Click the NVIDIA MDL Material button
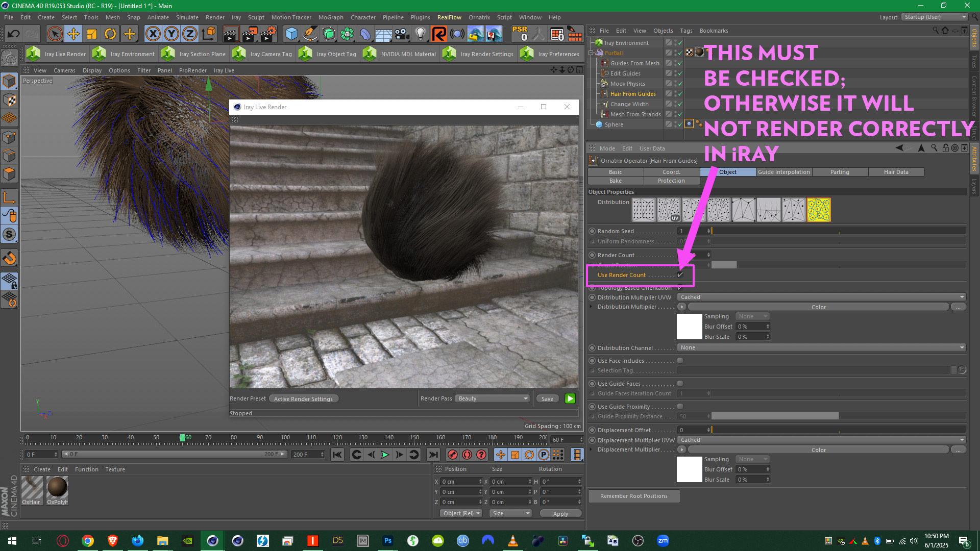The image size is (980, 551). 400,54
